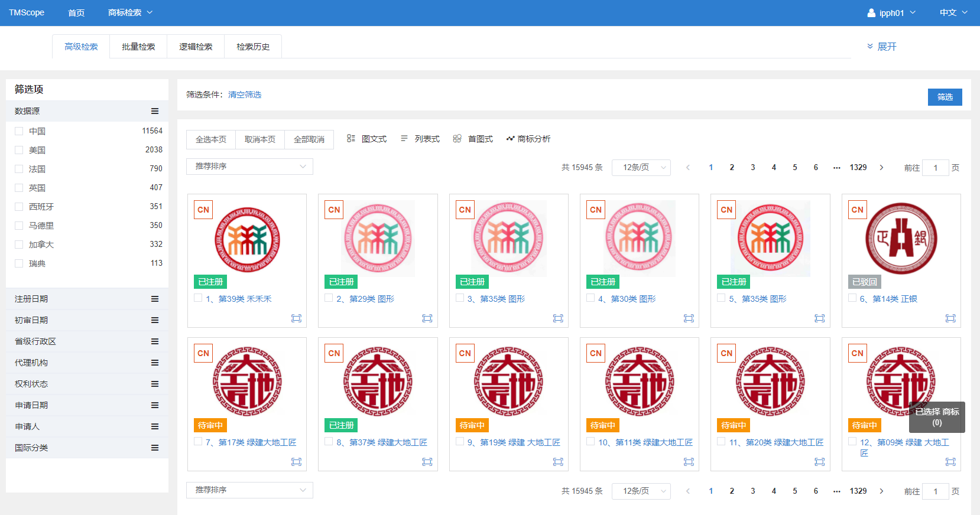Click the ipph01 user account icon
This screenshot has width=980, height=515.
tap(871, 12)
